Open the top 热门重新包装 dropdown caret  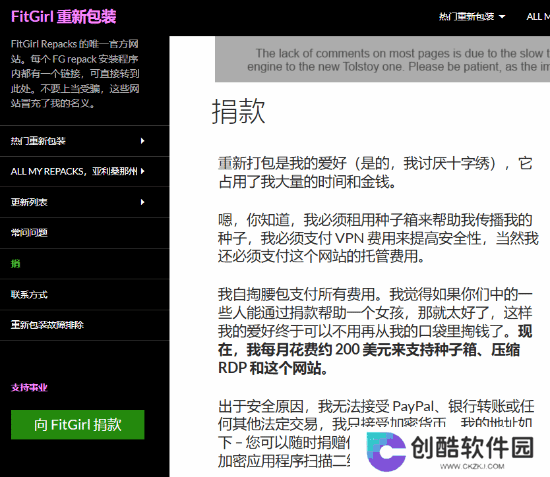(x=502, y=16)
